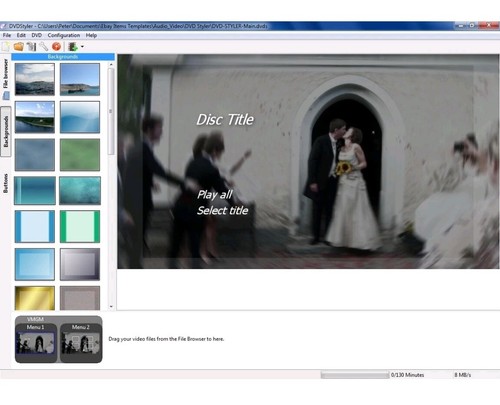Click the VMGM label in the timeline
Image resolution: width=500 pixels, height=405 pixels.
[x=35, y=319]
